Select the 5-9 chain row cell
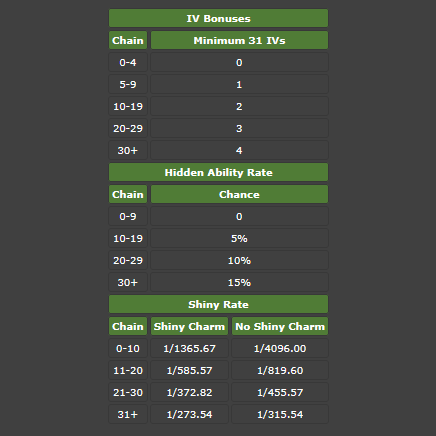This screenshot has width=436, height=436. [128, 84]
